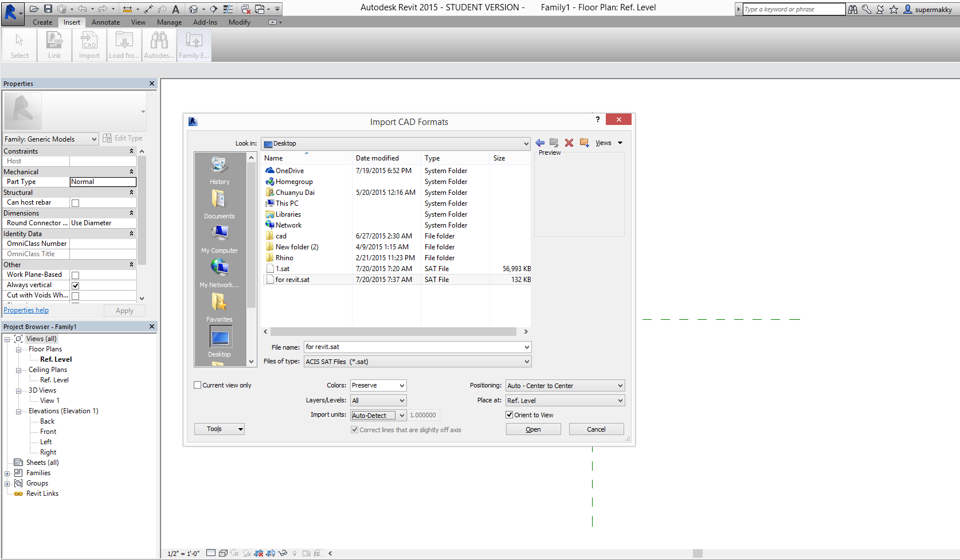Screen dimensions: 960x560
Task: Click the Undo arrow icon
Action: click(x=83, y=9)
